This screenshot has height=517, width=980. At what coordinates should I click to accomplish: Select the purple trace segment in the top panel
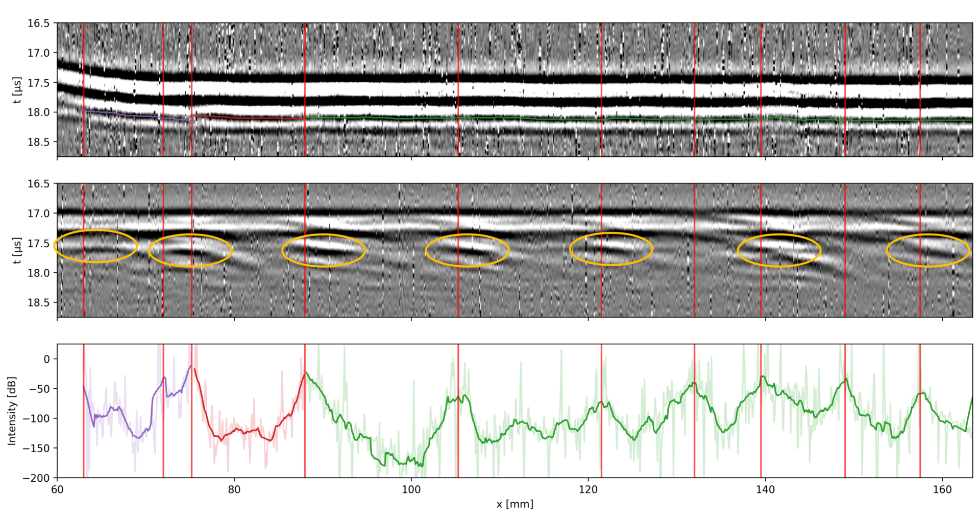pyautogui.click(x=128, y=114)
